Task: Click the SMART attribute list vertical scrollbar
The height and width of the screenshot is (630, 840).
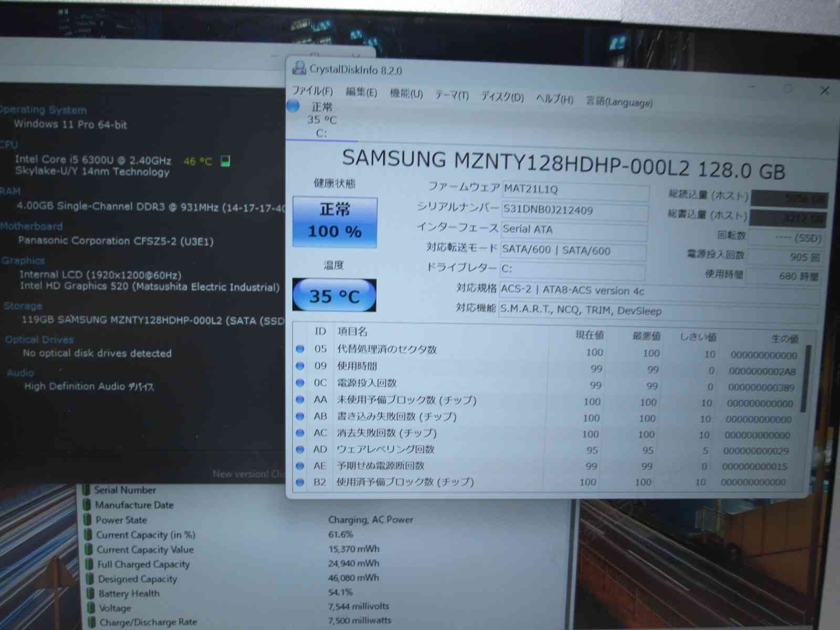Action: (x=805, y=378)
